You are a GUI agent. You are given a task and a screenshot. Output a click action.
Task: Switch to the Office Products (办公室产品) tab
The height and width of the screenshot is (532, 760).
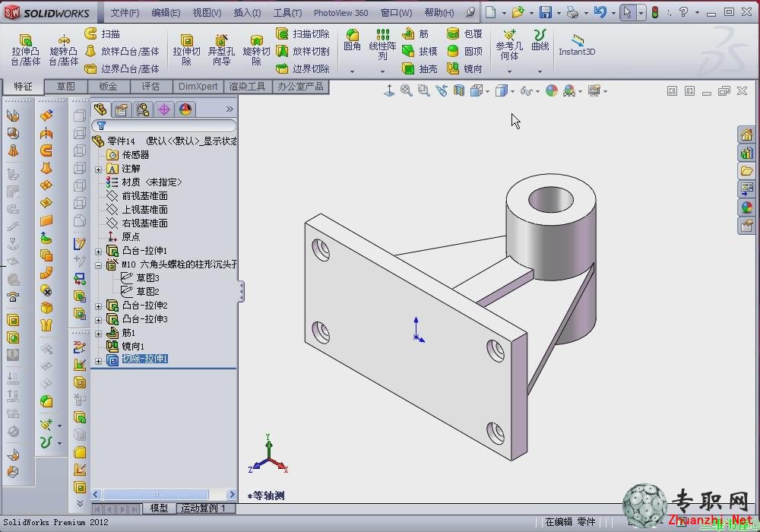pyautogui.click(x=300, y=86)
